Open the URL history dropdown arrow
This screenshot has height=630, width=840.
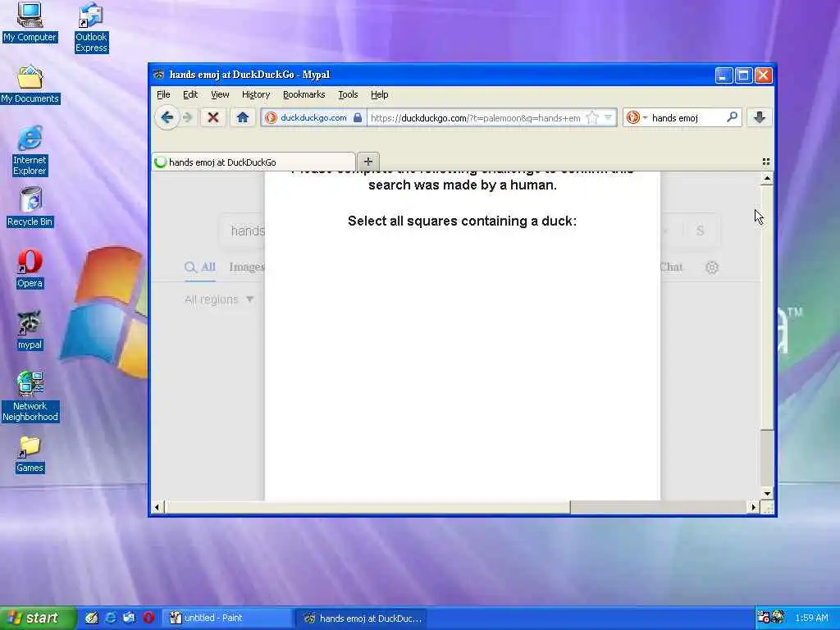608,117
